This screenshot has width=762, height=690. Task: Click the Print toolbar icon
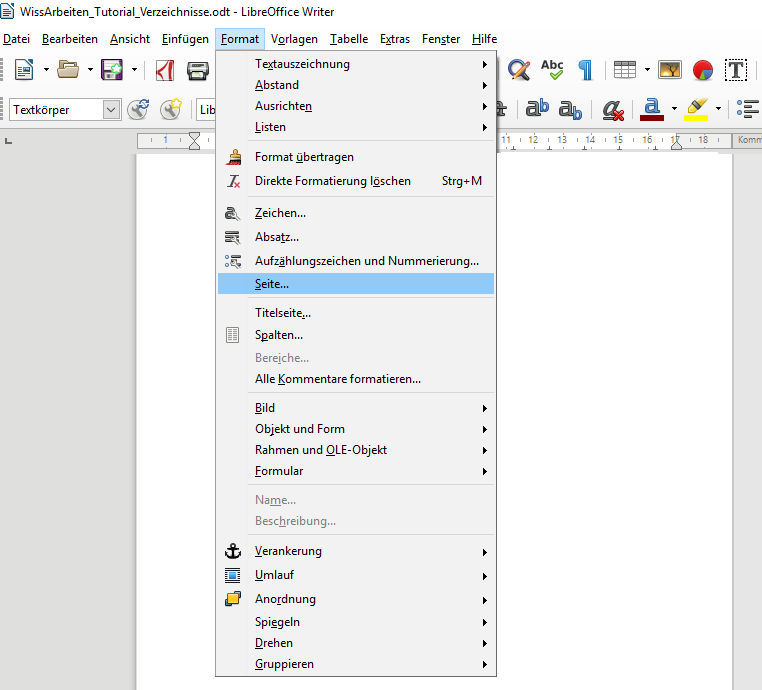pos(199,70)
